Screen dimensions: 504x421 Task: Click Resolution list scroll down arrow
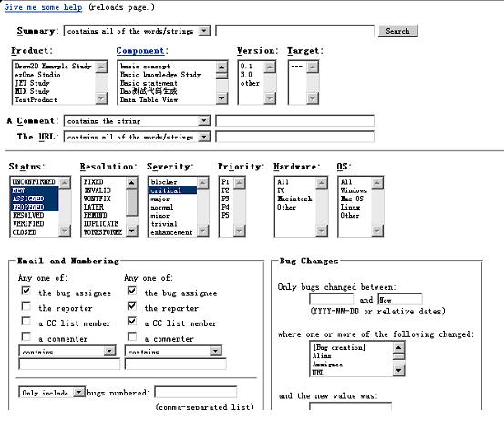(x=131, y=231)
